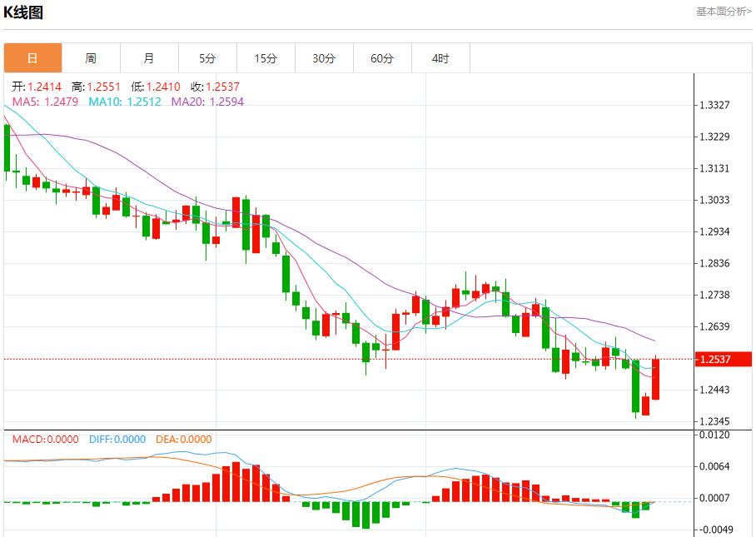
Task: Select the 周 weekly chart tab
Action: click(x=91, y=58)
